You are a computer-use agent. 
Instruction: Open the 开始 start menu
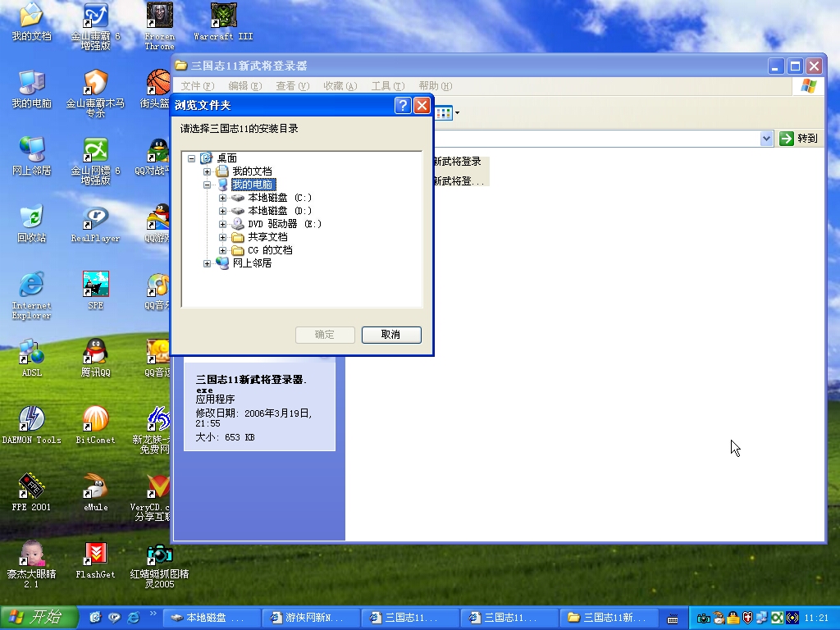[39, 618]
